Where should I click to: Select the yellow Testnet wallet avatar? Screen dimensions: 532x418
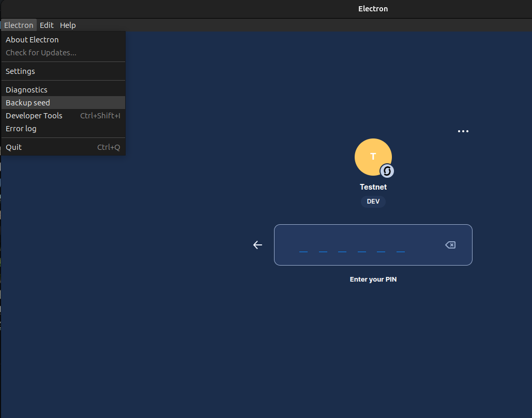click(x=373, y=157)
